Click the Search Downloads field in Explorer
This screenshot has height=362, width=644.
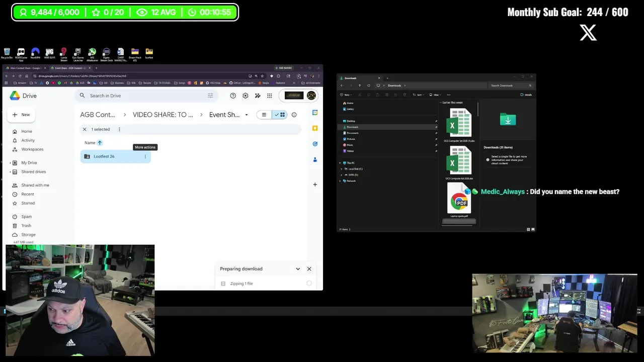[x=512, y=85]
